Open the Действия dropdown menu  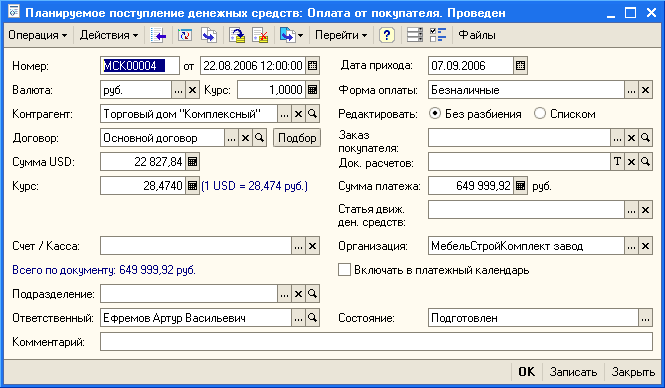click(109, 35)
